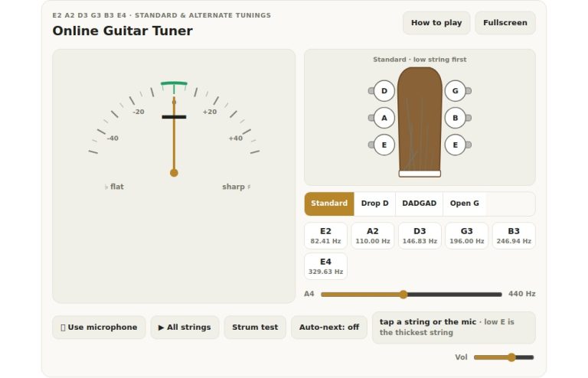The image size is (588, 378).
Task: Click the Vol volume slider
Action: click(x=504, y=357)
